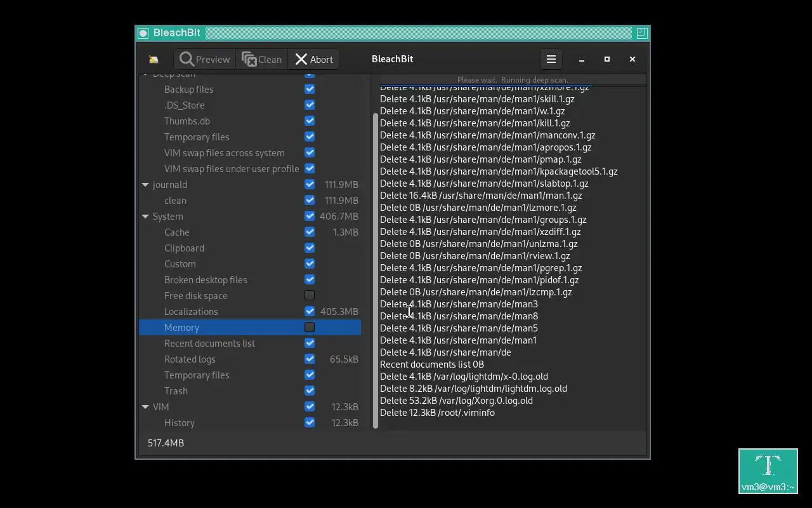Select the journald clean row
Image resolution: width=812 pixels, height=508 pixels.
[250, 200]
